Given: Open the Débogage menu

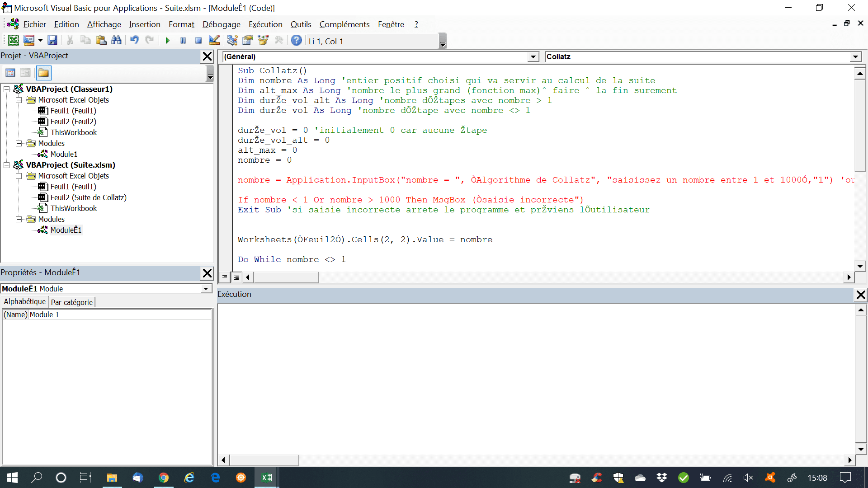Looking at the screenshot, I should (221, 24).
